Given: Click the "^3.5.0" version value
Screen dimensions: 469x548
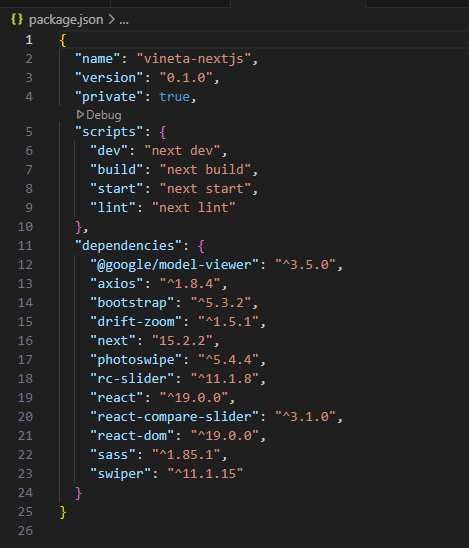Looking at the screenshot, I should pyautogui.click(x=305, y=265).
